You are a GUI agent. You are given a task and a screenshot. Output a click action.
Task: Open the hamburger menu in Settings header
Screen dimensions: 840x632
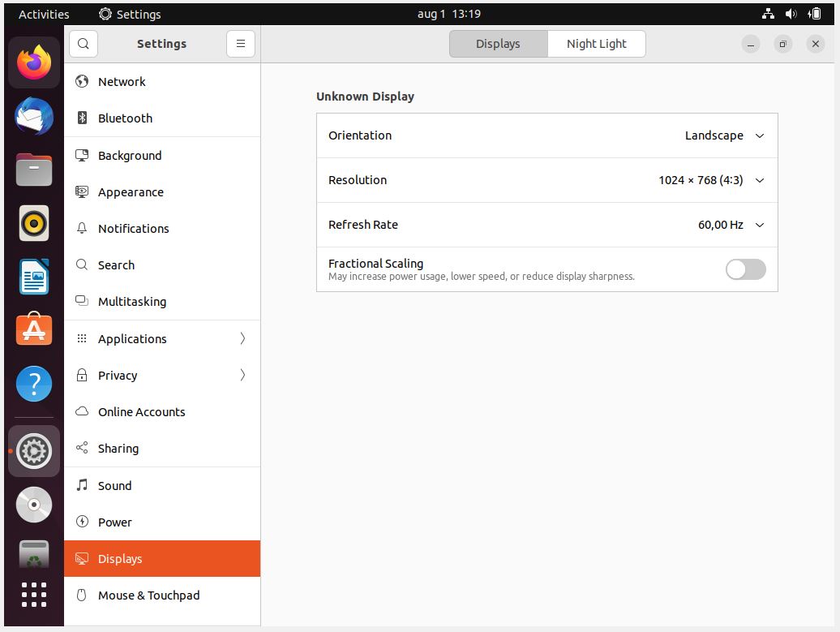click(x=241, y=44)
